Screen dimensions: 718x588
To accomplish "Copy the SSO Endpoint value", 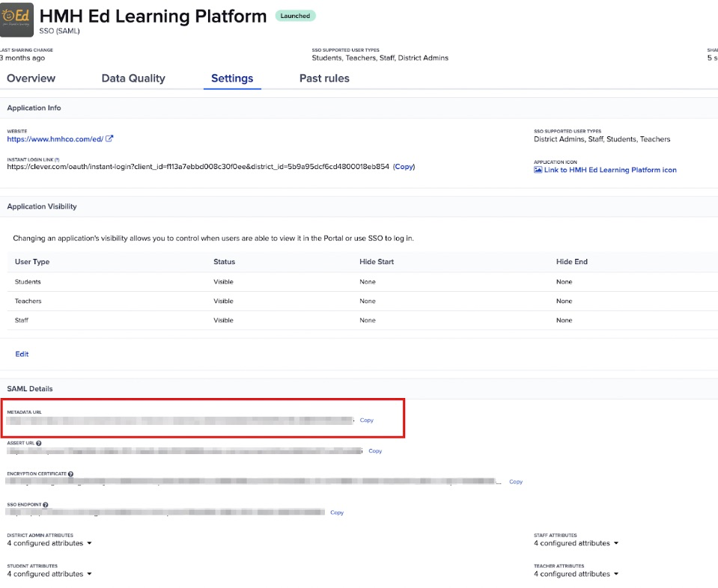I will coord(337,512).
